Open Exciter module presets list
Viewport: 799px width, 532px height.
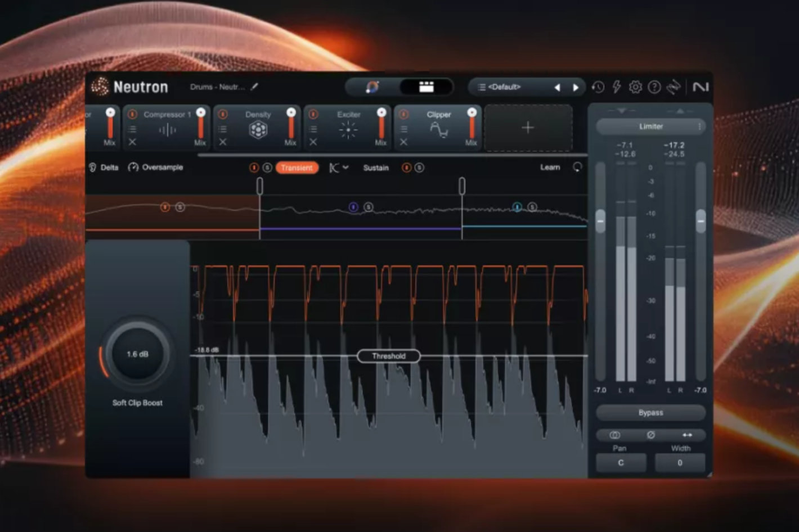[313, 129]
